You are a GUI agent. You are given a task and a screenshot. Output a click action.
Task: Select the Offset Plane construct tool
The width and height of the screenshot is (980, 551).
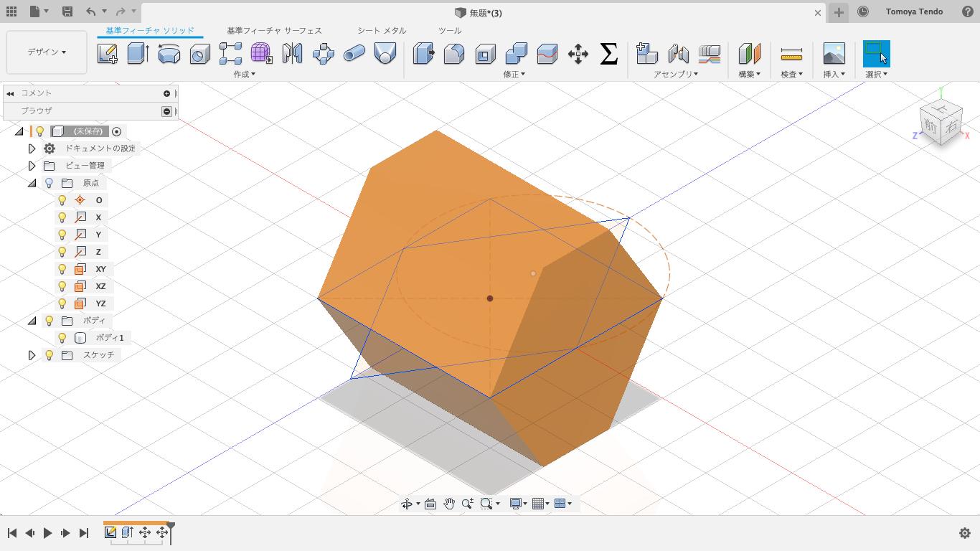tap(749, 54)
